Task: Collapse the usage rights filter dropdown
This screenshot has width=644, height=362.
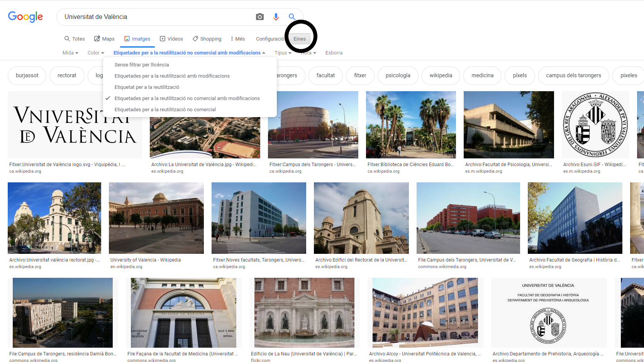Action: click(189, 53)
